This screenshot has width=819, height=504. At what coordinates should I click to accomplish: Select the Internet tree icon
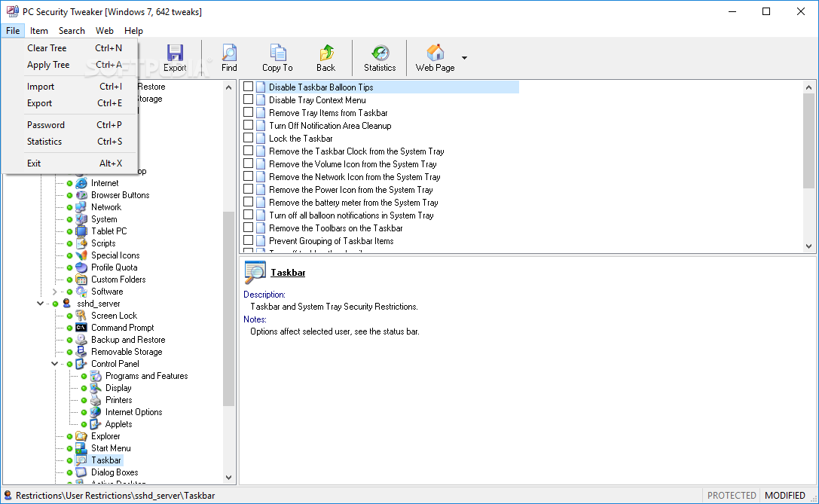[81, 183]
